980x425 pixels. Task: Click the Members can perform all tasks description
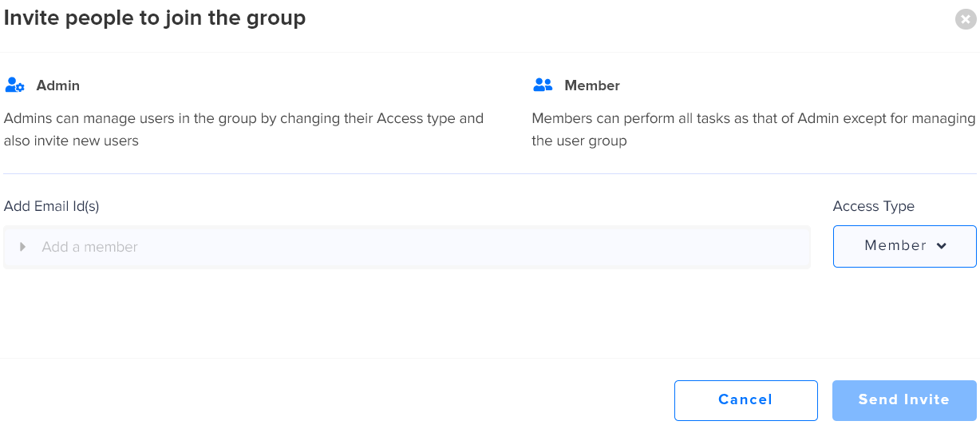click(x=753, y=129)
